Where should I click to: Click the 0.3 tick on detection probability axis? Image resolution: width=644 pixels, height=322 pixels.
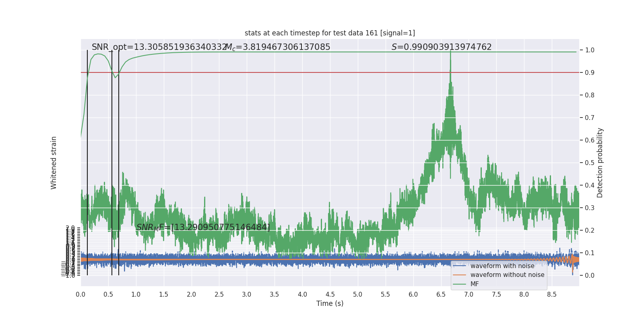590,208
